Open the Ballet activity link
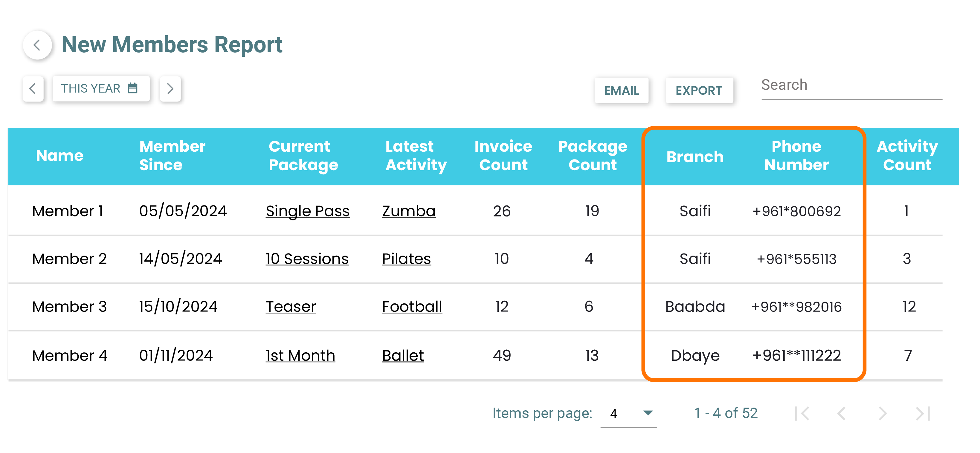This screenshot has width=980, height=453. coord(402,355)
